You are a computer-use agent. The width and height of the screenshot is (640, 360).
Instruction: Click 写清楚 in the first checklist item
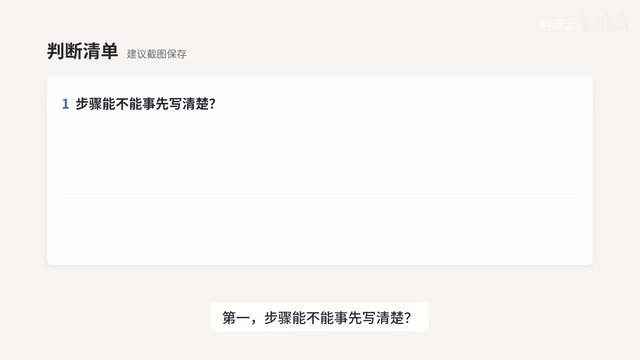click(189, 104)
